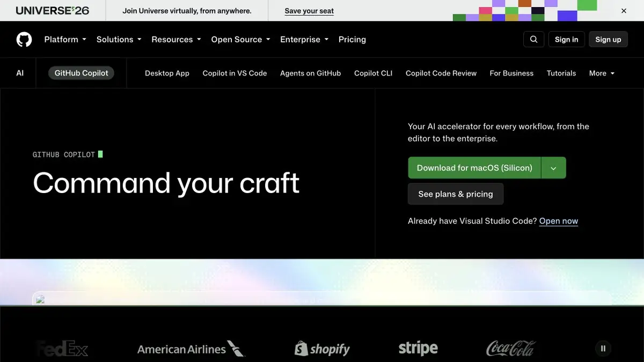This screenshot has width=644, height=362.
Task: Expand the Solutions menu
Action: 119,39
